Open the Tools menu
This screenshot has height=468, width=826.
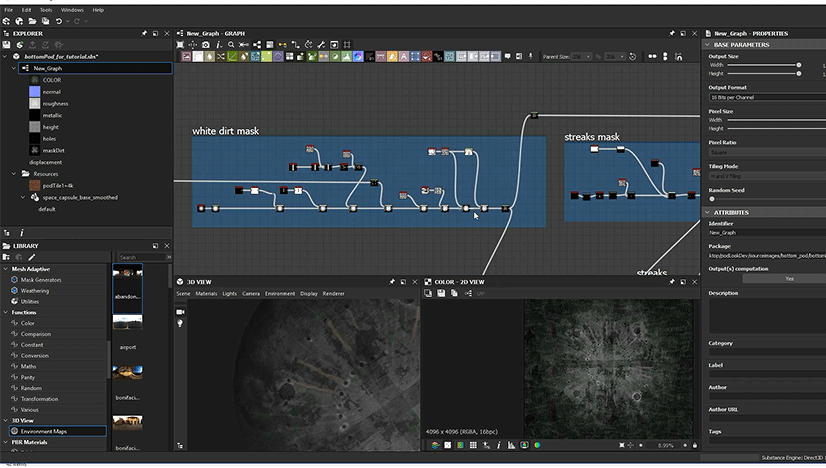click(46, 10)
